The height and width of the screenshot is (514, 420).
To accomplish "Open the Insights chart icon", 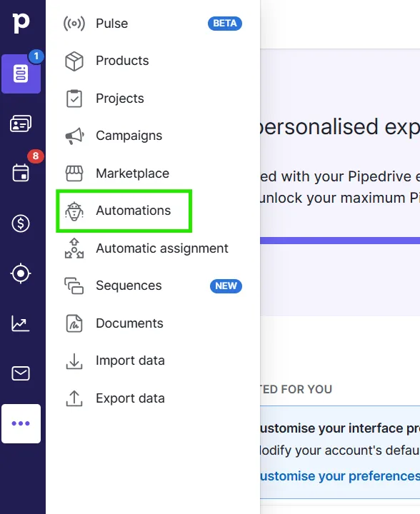I will 21,323.
